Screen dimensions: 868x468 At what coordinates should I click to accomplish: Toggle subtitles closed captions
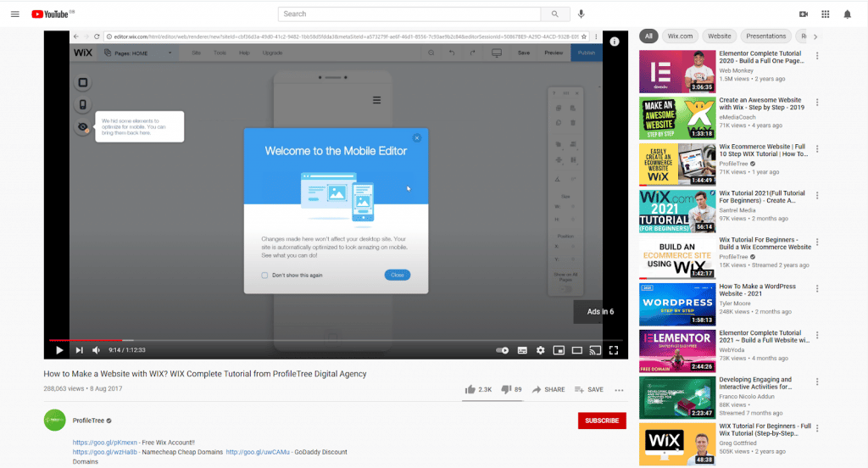(522, 350)
